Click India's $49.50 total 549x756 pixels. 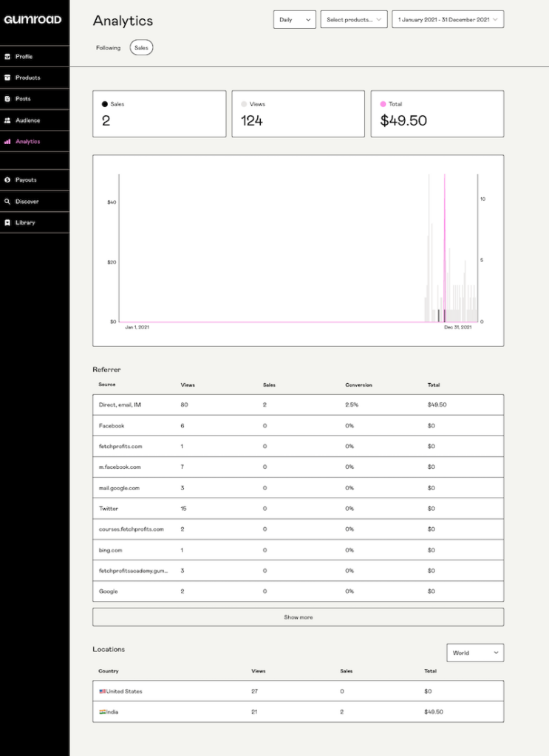(x=434, y=712)
